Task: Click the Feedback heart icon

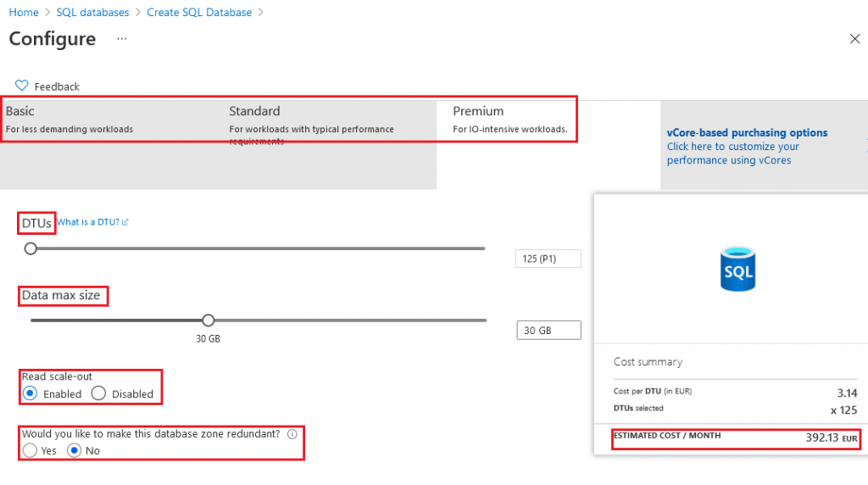Action: [x=22, y=86]
